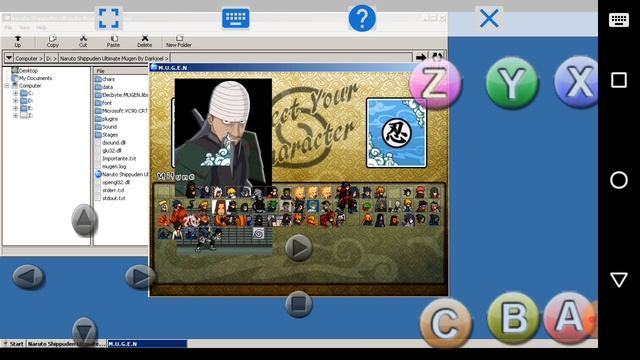Open the View menu

coord(24,28)
